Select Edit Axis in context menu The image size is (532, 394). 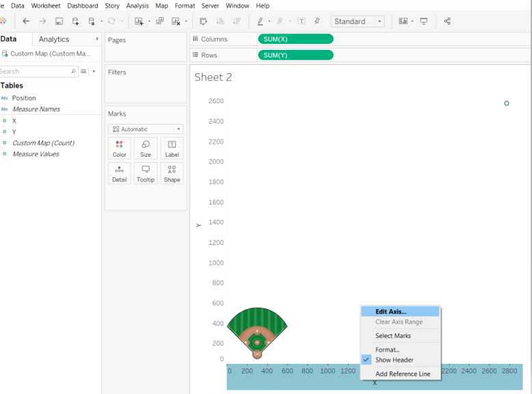click(x=401, y=312)
